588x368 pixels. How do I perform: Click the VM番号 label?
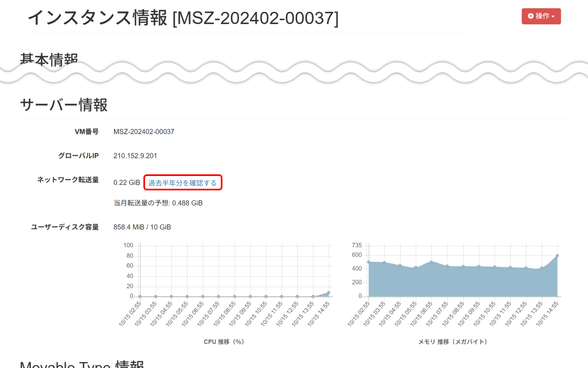87,131
